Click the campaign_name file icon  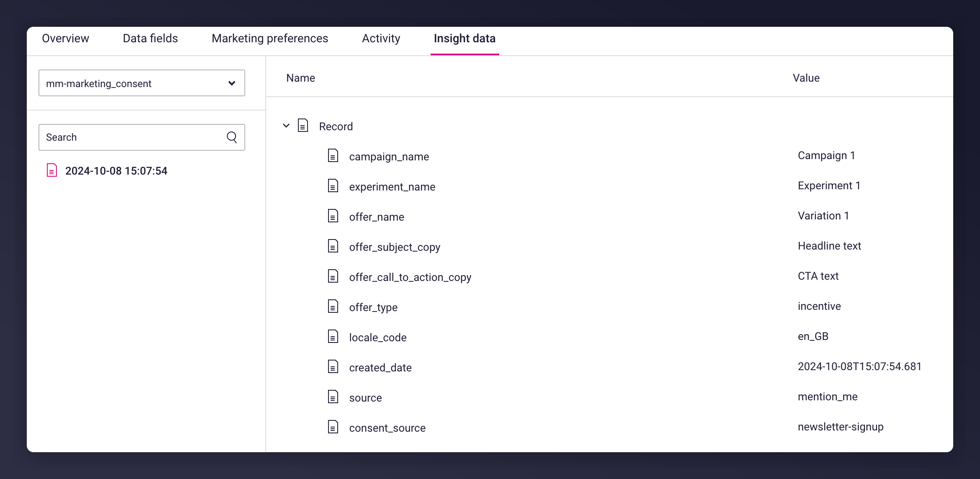(x=333, y=156)
